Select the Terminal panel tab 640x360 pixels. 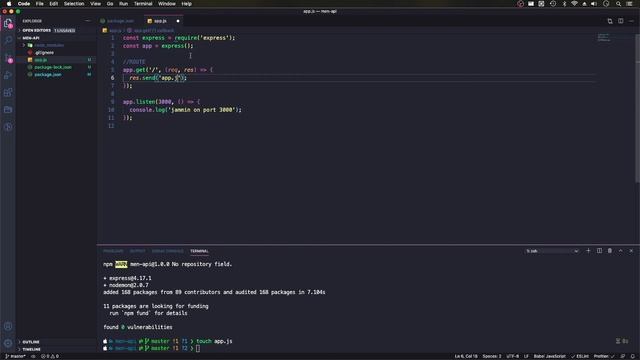tap(199, 251)
